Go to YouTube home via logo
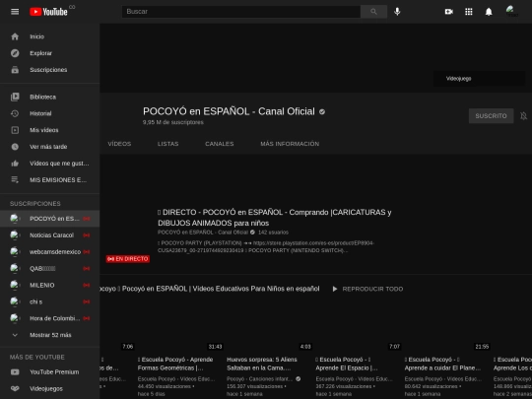Viewport: 532px width, 399px height. tap(48, 12)
